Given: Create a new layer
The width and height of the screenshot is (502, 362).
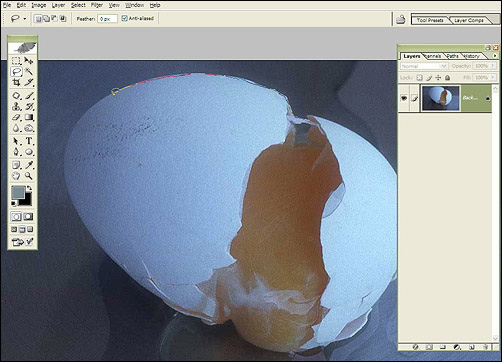Looking at the screenshot, I should point(472,347).
